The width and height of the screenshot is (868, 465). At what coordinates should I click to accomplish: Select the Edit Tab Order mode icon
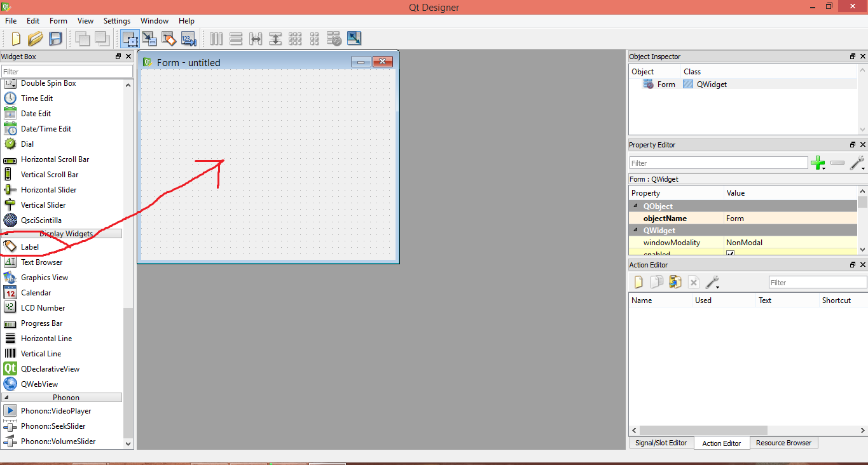189,39
